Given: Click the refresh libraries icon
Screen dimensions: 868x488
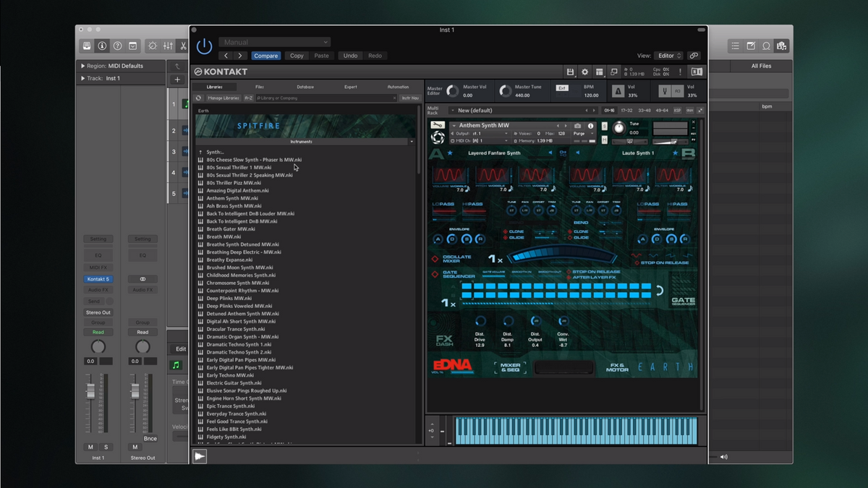Looking at the screenshot, I should point(199,98).
